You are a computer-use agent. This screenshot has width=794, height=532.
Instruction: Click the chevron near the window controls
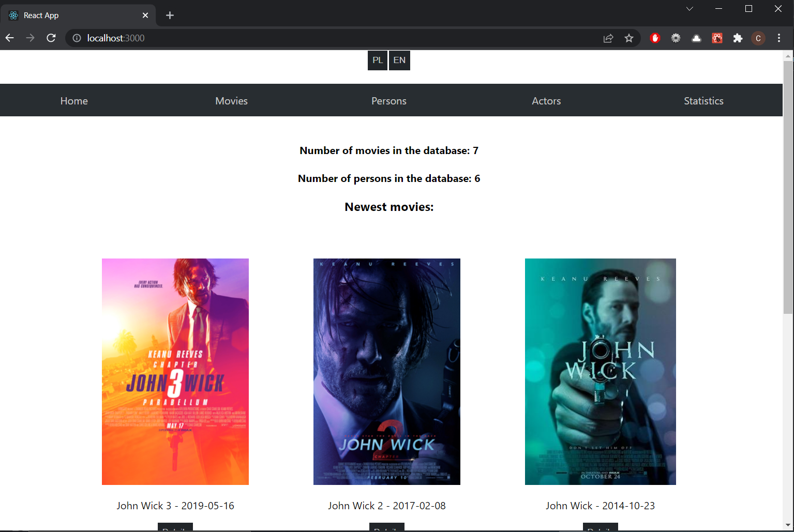pyautogui.click(x=689, y=8)
